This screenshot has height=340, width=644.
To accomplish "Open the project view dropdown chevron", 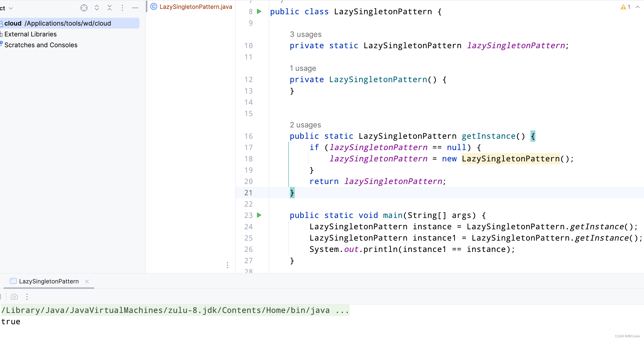I will point(11,8).
